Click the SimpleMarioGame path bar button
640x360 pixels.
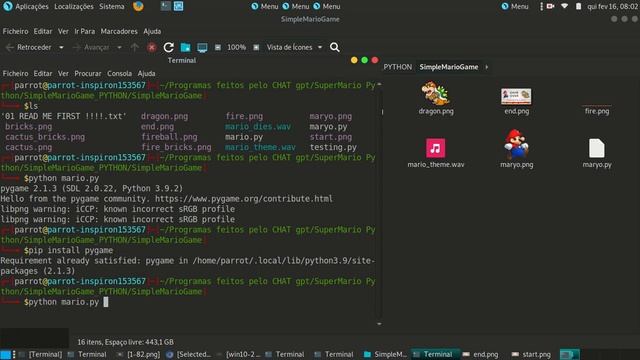click(449, 67)
